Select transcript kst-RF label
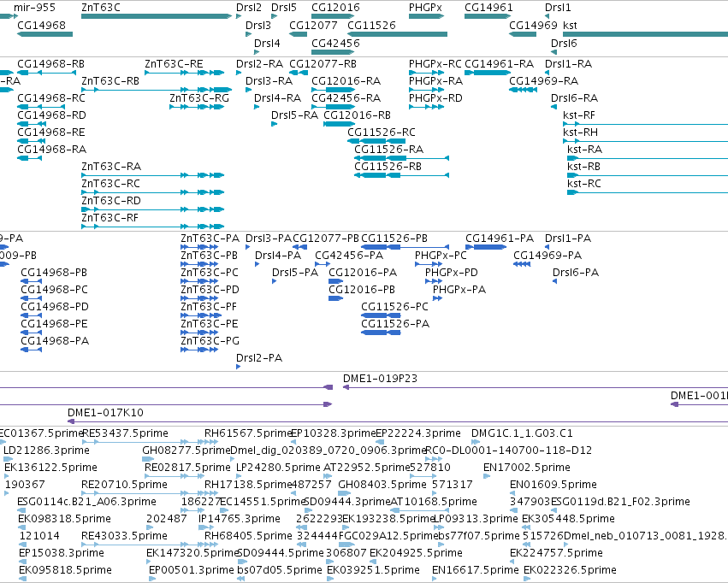 (x=579, y=115)
